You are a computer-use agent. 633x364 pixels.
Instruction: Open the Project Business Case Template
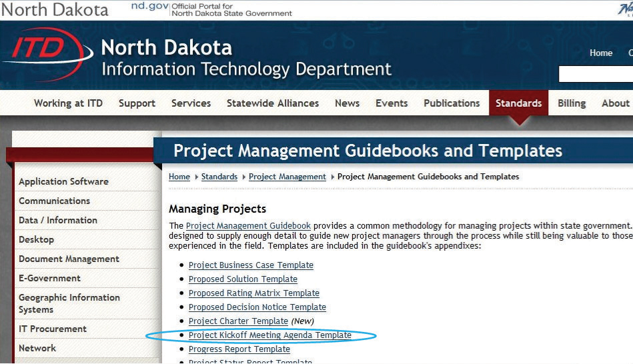click(x=251, y=265)
